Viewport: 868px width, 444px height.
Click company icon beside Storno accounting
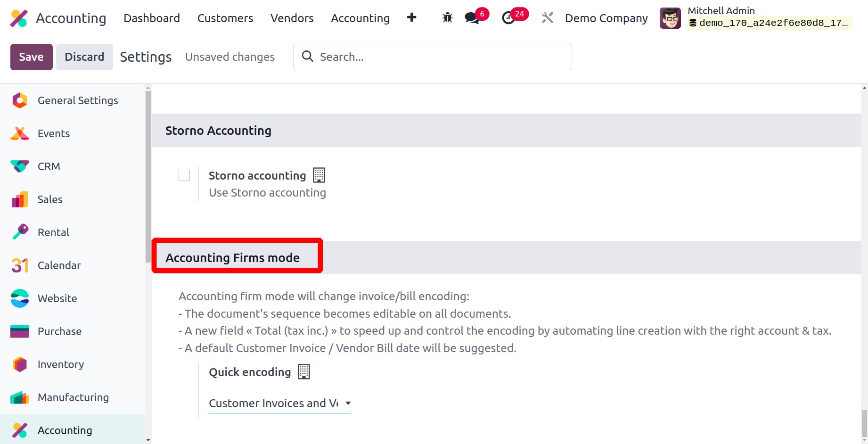[319, 175]
